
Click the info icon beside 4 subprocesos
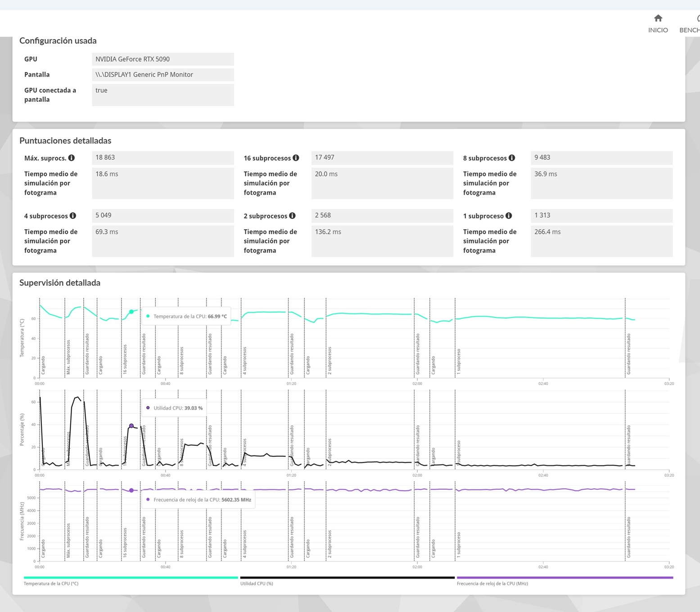(73, 216)
